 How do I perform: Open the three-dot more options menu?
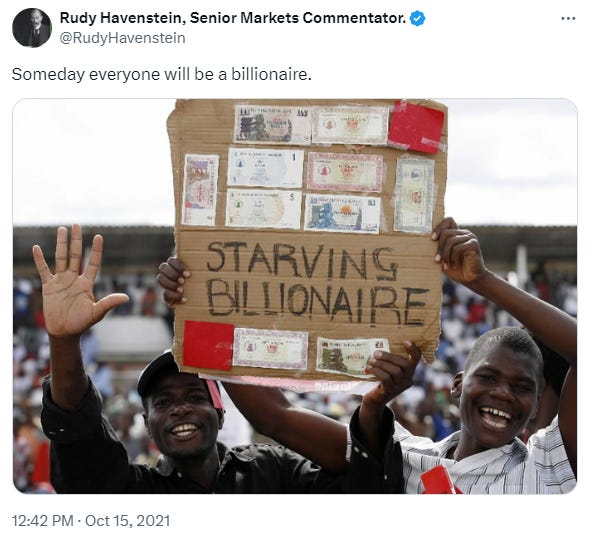pos(568,18)
